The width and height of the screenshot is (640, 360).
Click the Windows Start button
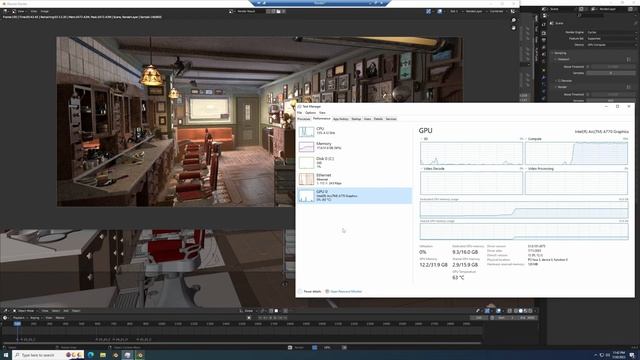tap(6, 355)
